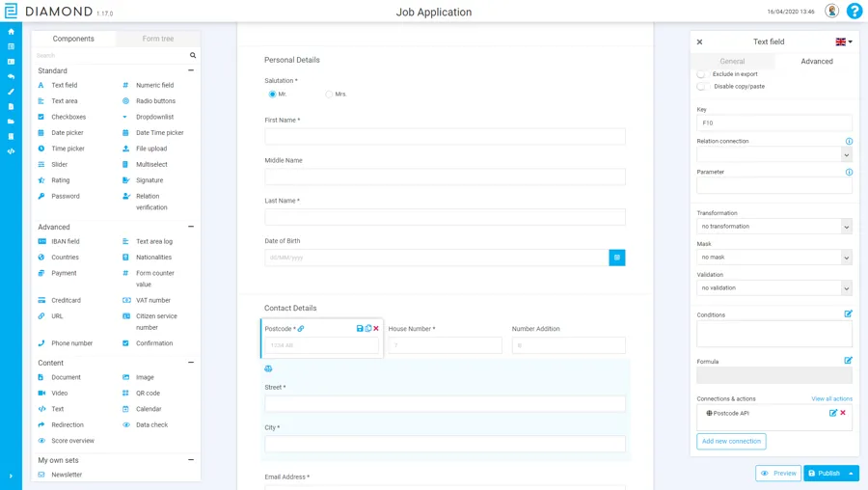Enable the Disable copy/paste switch
The image size is (868, 490).
[702, 87]
